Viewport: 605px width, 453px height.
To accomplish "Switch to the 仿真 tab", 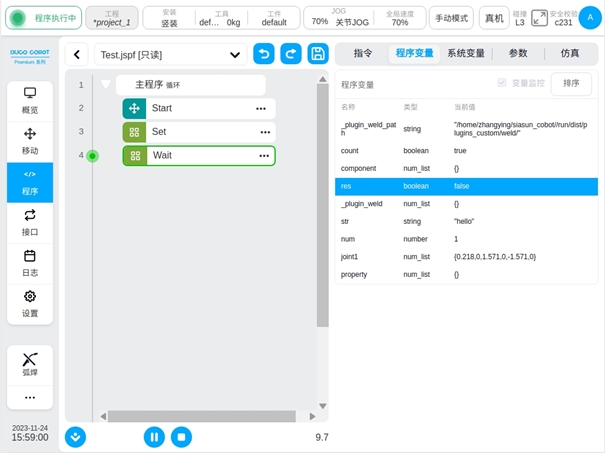I will [x=569, y=53].
